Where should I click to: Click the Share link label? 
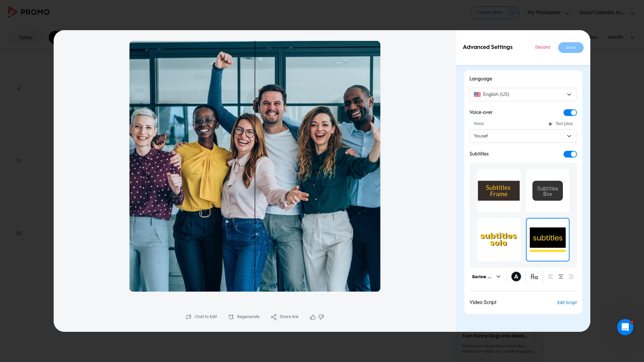[289, 317]
